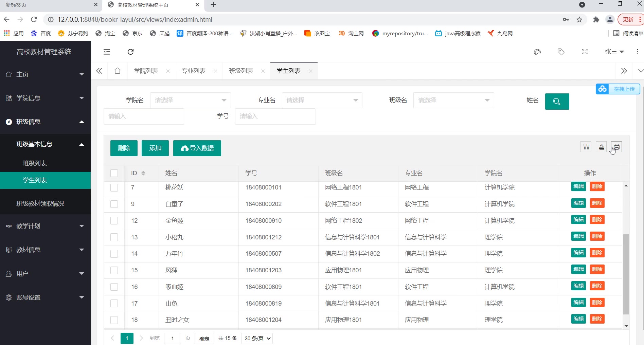This screenshot has width=644, height=345.
Task: Open the 30 条/页 page size dropdown
Action: (257, 338)
